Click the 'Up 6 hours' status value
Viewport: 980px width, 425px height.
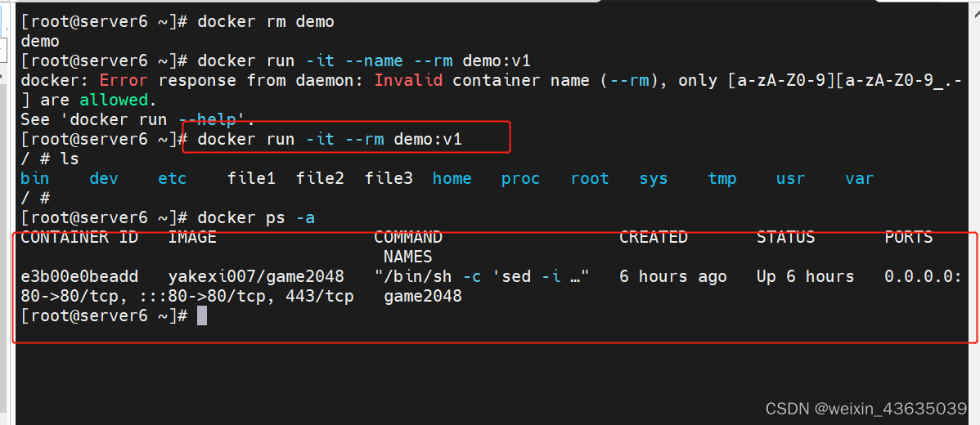pyautogui.click(x=806, y=276)
